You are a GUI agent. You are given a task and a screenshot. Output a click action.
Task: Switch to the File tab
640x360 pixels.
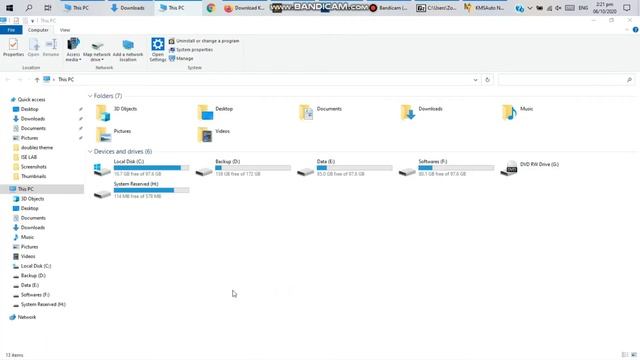coord(11,30)
